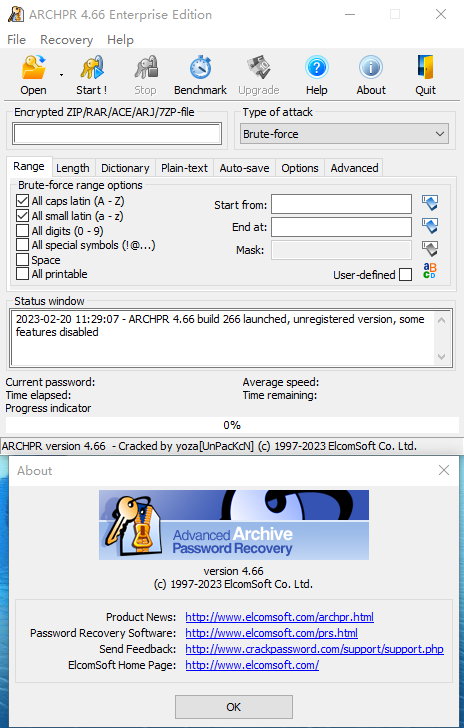Switch to the Auto-save tab
The height and width of the screenshot is (728, 464).
244,168
